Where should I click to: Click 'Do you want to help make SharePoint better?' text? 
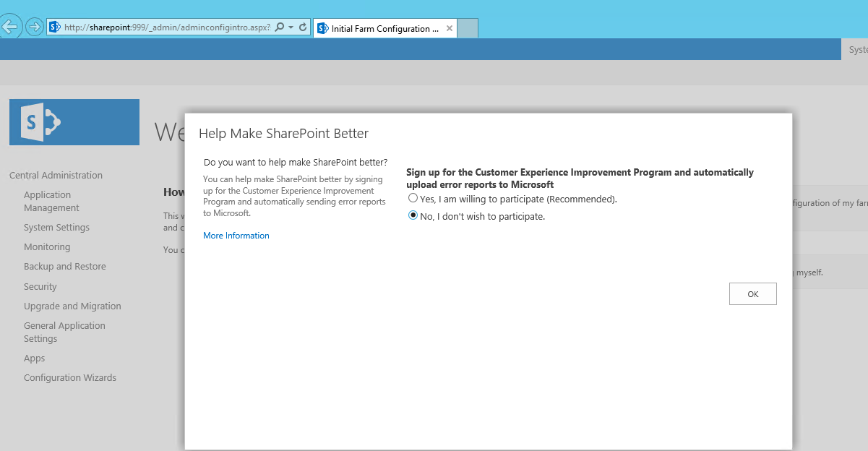point(296,163)
